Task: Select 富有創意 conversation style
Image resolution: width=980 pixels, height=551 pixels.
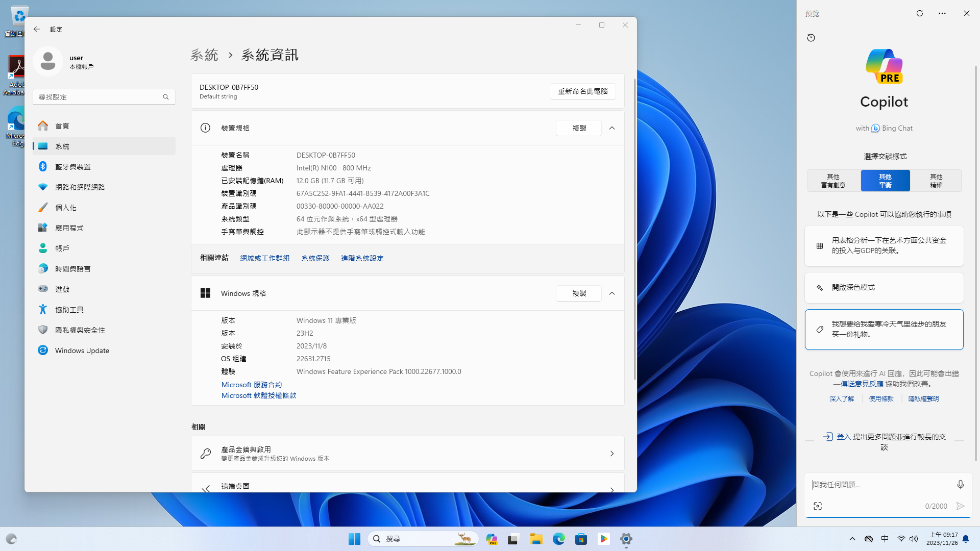Action: click(x=834, y=181)
